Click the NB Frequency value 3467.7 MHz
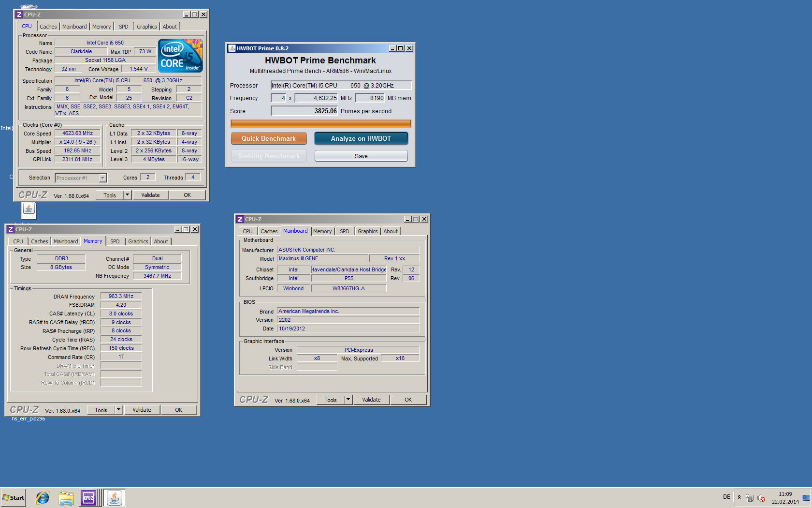Viewport: 812px width, 508px height. (157, 276)
